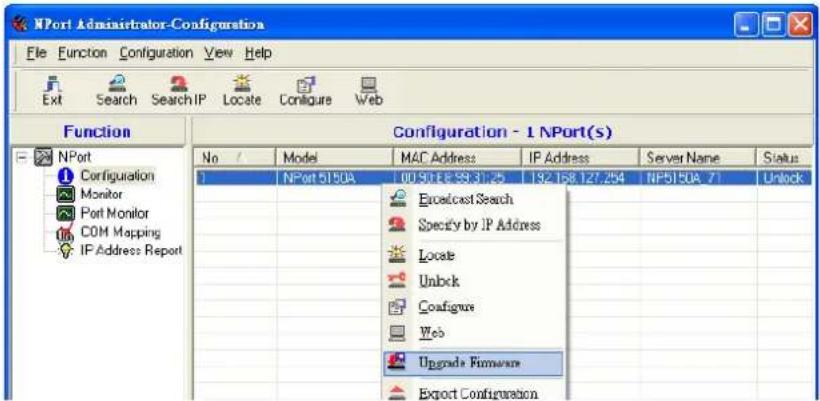Select Configuration in the Function tree
Image resolution: width=820 pixels, height=401 pixels.
(118, 176)
